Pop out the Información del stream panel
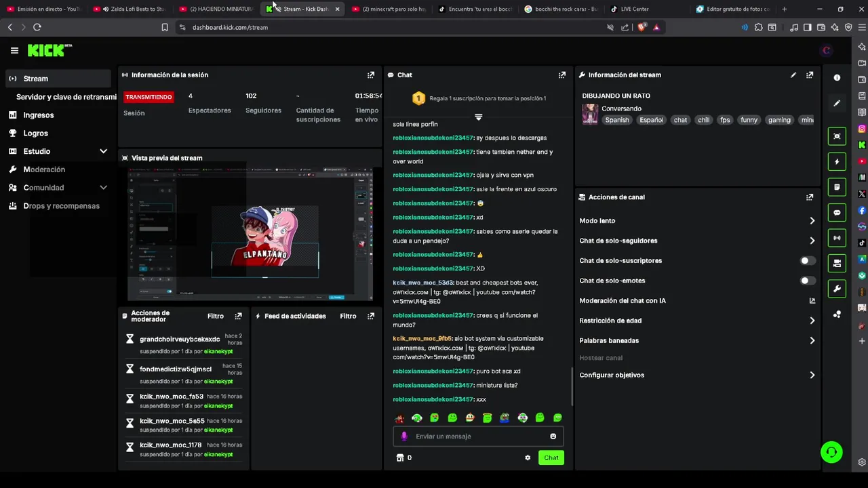The height and width of the screenshot is (488, 868). click(x=810, y=75)
